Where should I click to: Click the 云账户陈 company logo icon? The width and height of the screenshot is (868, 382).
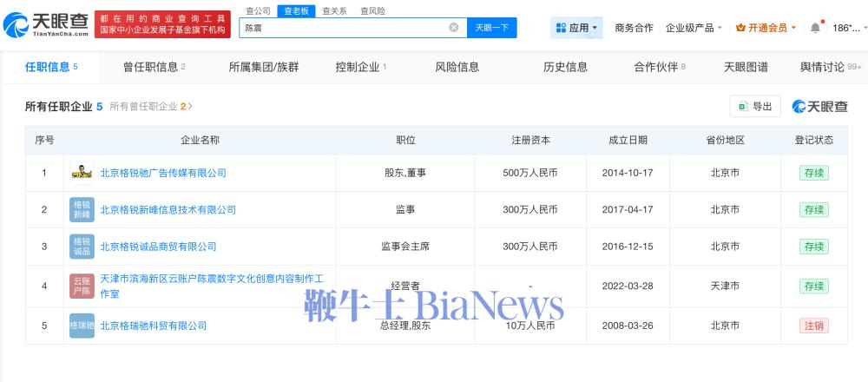click(82, 286)
